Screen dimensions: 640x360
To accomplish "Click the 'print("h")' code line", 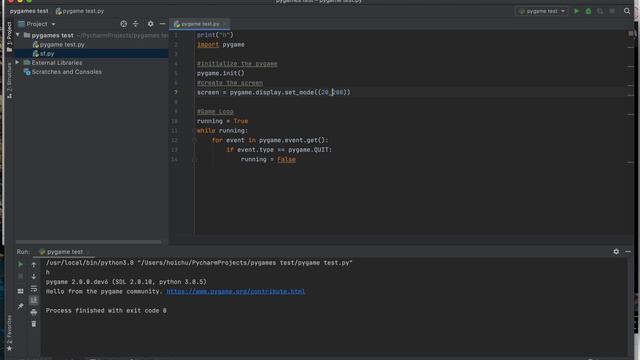I will 215,35.
